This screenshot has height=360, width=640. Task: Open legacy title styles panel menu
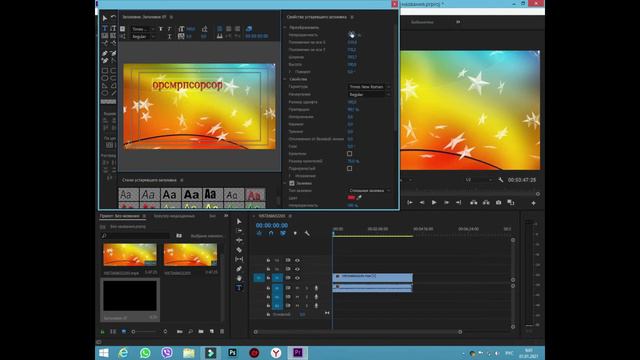pos(182,180)
